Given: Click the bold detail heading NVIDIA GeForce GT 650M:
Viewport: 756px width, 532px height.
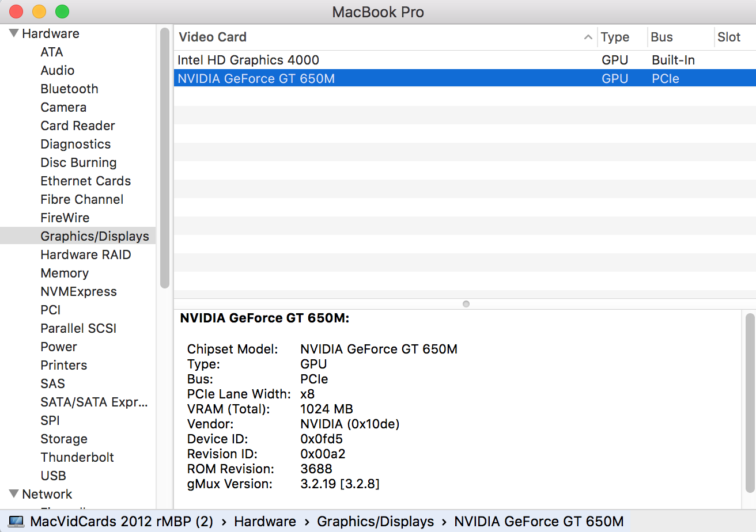Looking at the screenshot, I should click(x=265, y=318).
